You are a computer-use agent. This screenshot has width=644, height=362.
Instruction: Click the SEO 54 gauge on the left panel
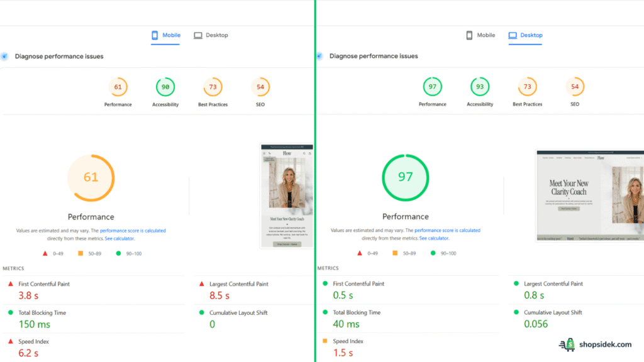point(260,87)
